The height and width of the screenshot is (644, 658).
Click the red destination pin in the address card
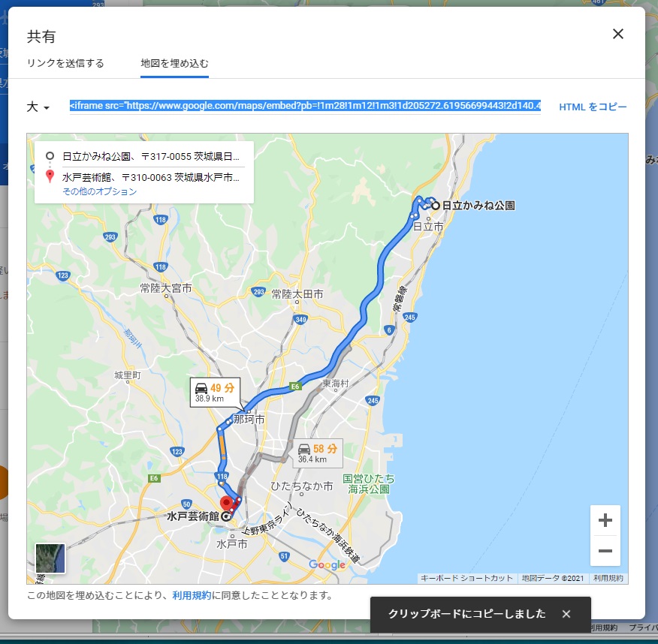click(x=50, y=176)
